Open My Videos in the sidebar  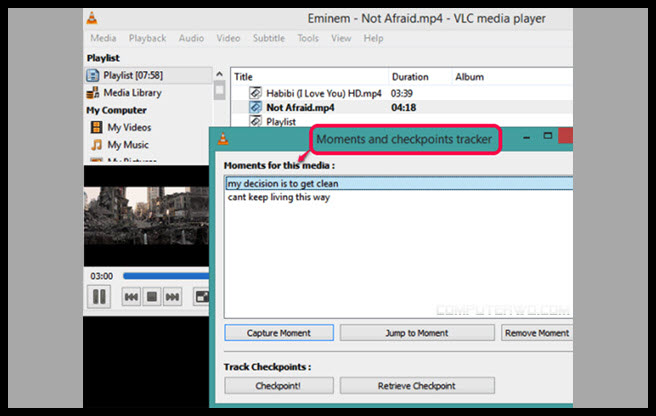pos(128,127)
